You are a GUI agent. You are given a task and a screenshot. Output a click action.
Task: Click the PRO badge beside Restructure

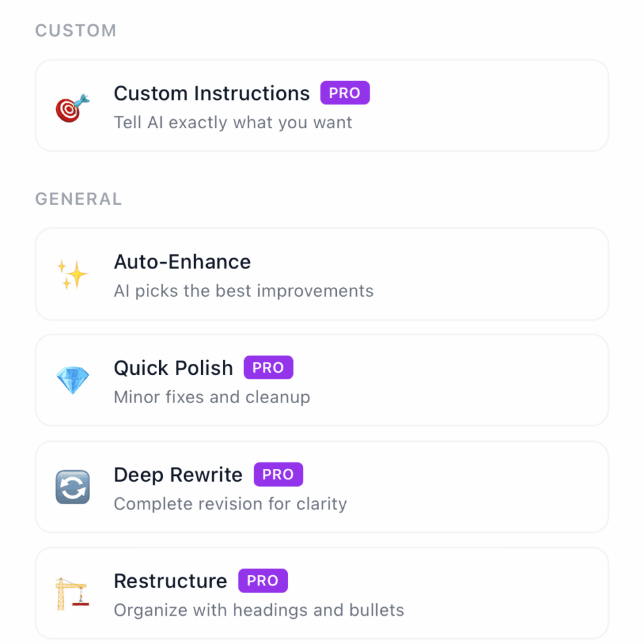click(x=263, y=581)
